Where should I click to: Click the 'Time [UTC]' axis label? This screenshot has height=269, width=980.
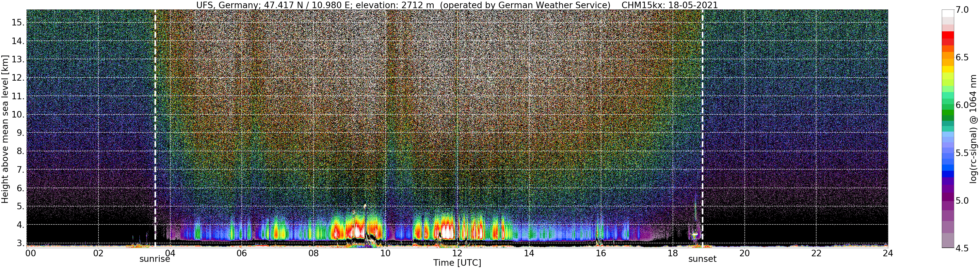click(457, 263)
